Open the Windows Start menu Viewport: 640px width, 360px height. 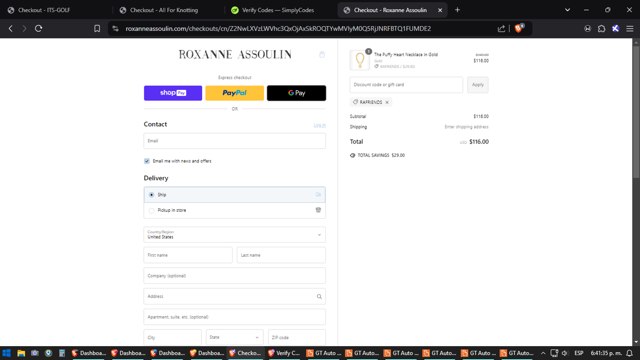click(7, 353)
